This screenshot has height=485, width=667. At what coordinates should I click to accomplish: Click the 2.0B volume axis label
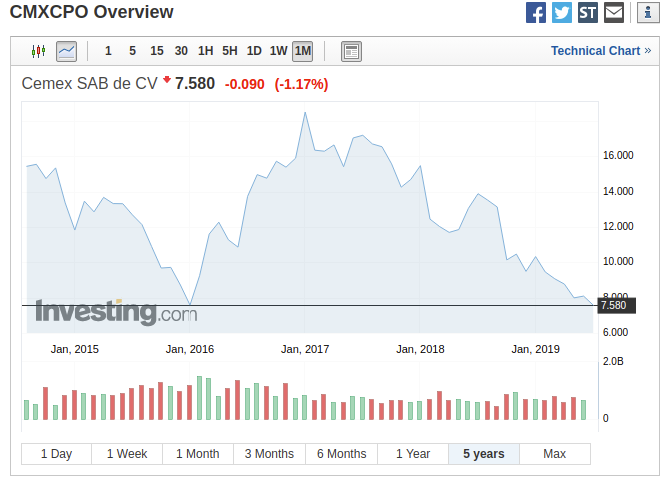(x=613, y=362)
